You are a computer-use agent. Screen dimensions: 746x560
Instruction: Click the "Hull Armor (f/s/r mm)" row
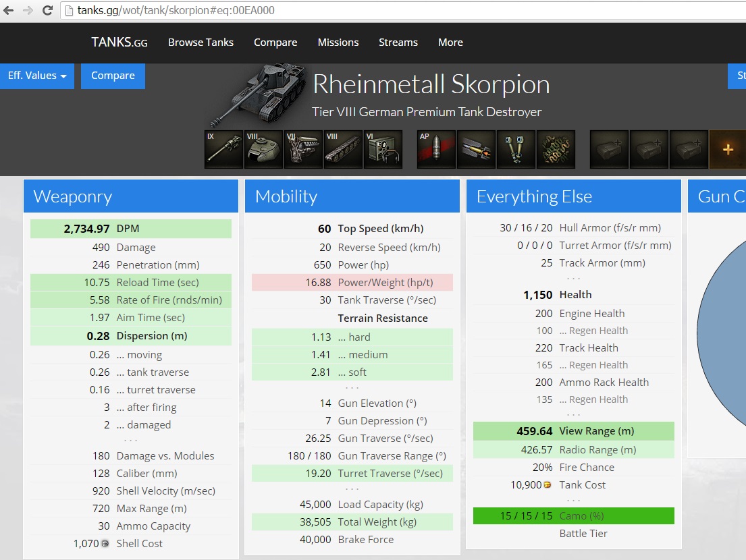coord(574,227)
